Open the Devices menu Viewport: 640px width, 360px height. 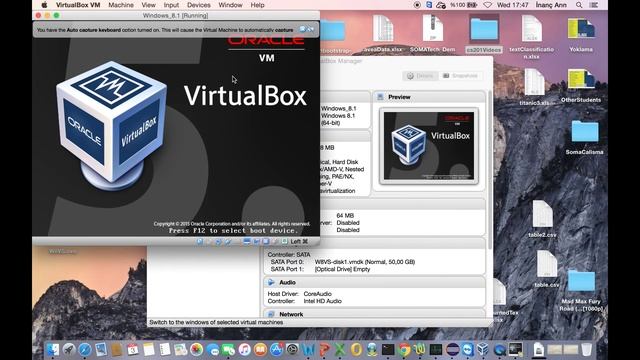(x=199, y=5)
